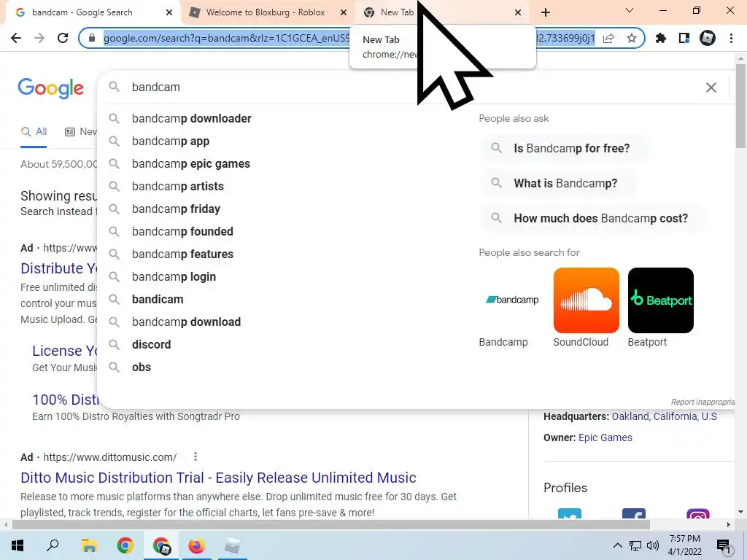Click the share page icon
Screen dimensions: 747x560
pyautogui.click(x=608, y=38)
